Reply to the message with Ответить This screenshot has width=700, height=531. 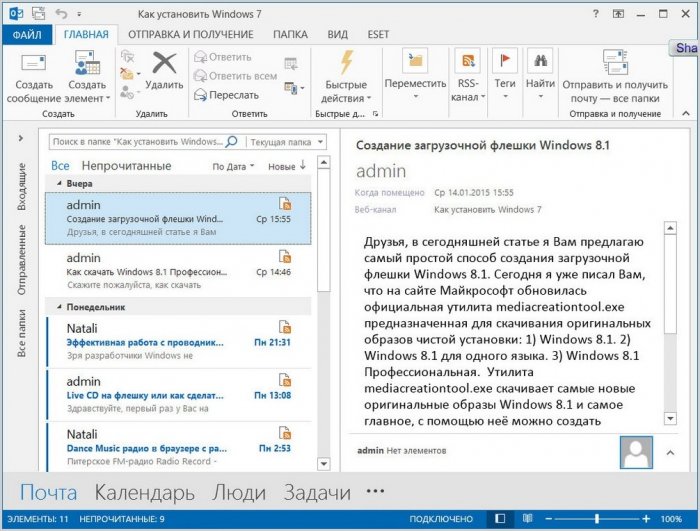click(223, 57)
